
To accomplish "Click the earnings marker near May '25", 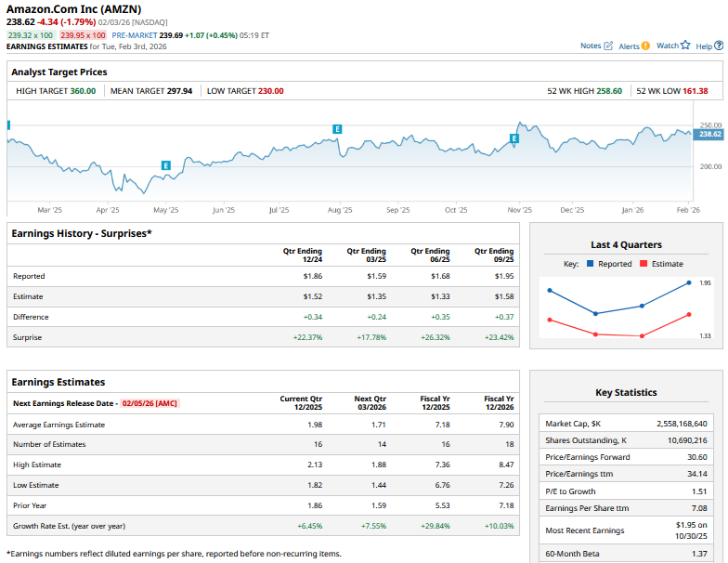I will [x=166, y=165].
